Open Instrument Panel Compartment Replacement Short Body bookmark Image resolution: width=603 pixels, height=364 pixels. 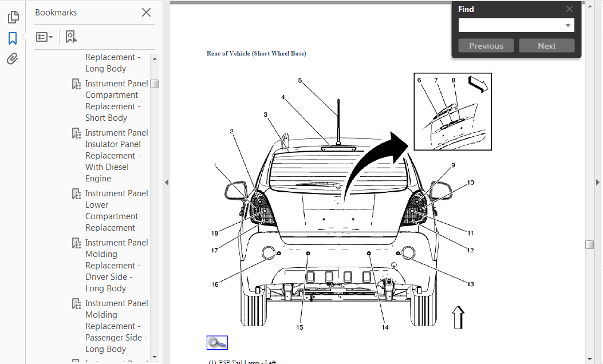click(116, 101)
